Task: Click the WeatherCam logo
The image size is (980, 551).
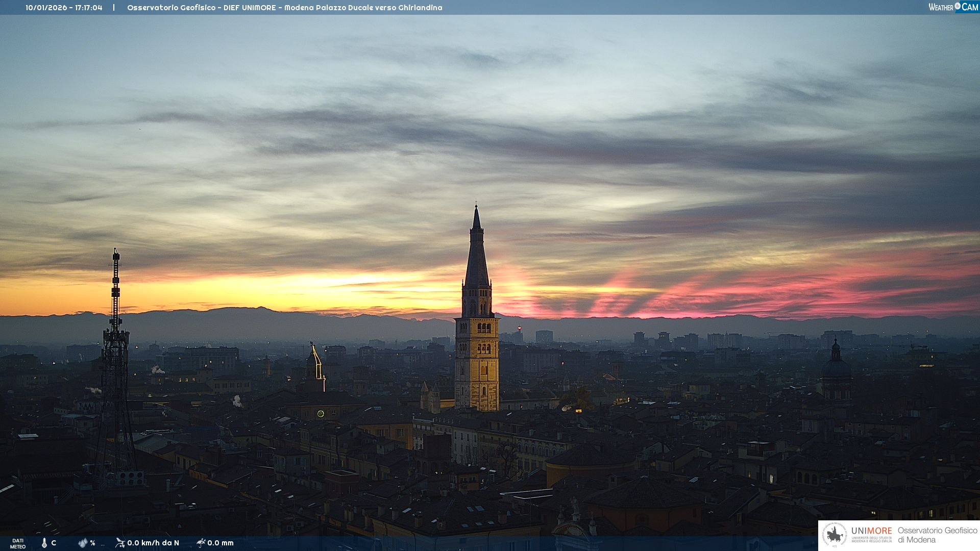Action: [953, 7]
